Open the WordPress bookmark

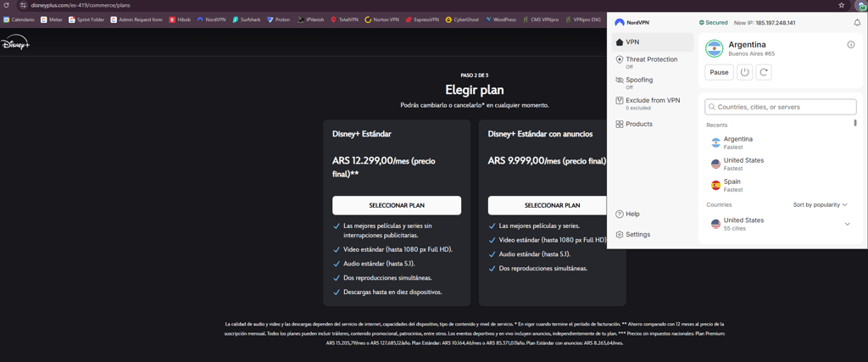pos(500,19)
